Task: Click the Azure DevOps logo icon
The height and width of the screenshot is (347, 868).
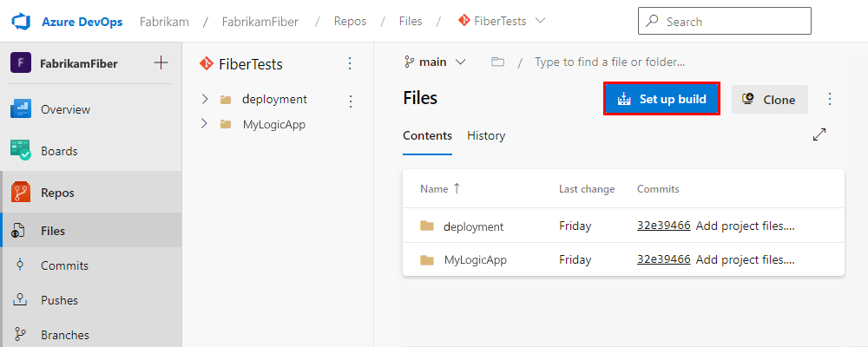Action: [x=21, y=21]
